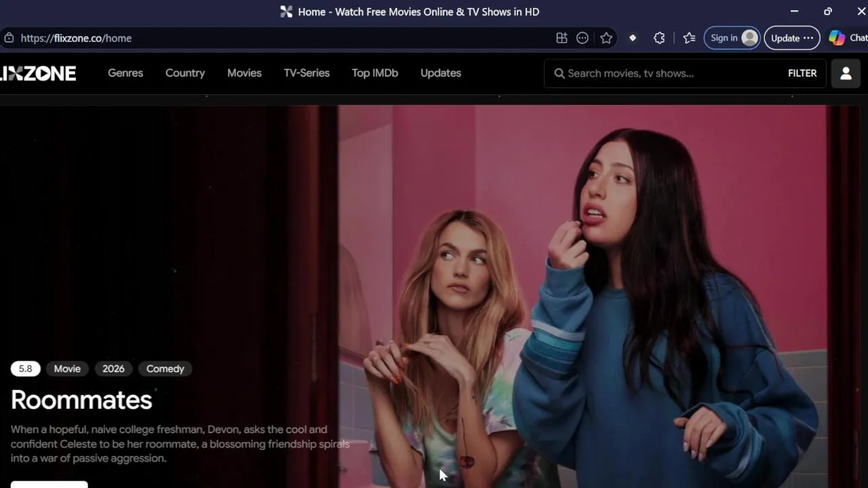
Task: Click the 5.8 rating badge
Action: click(x=25, y=369)
